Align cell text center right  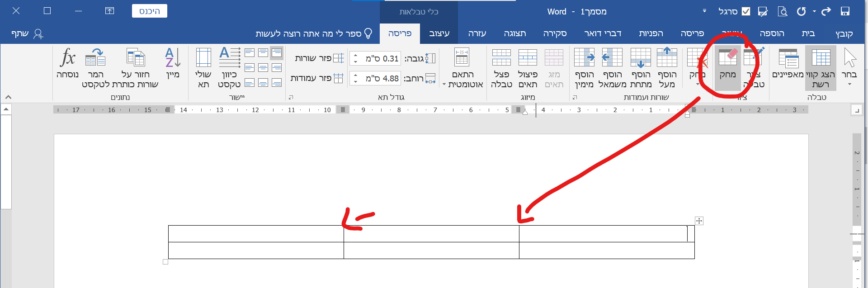pyautogui.click(x=277, y=68)
